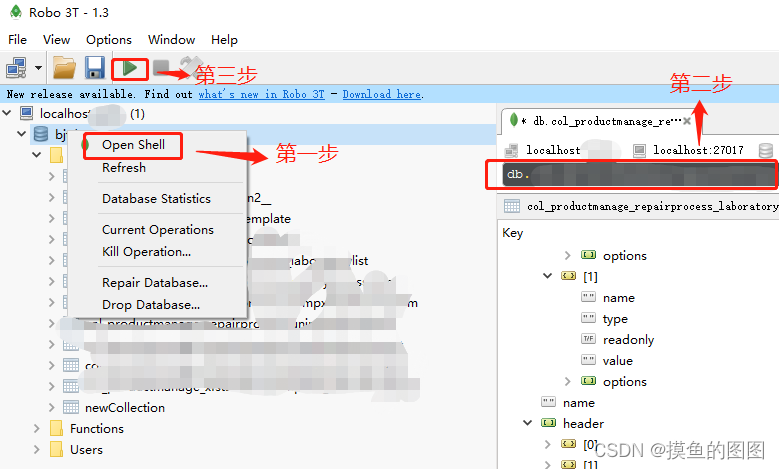Click the gray Stop button in toolbar
The image size is (779, 469).
point(161,68)
